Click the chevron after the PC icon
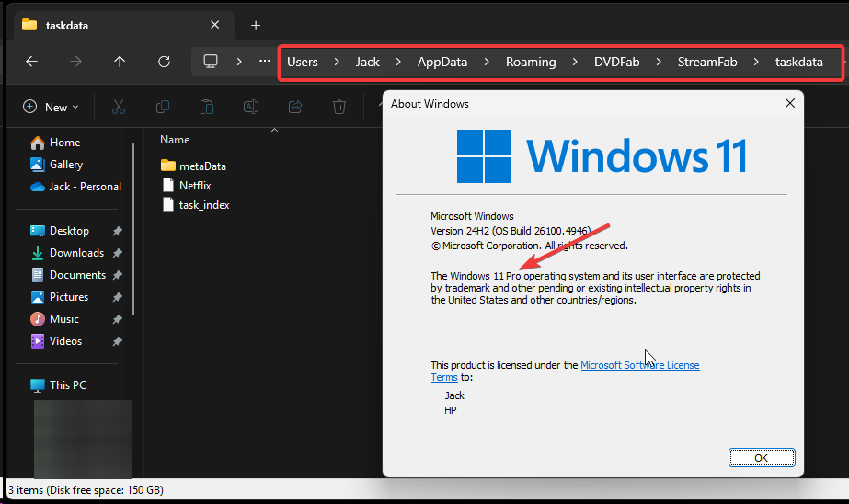 point(239,62)
